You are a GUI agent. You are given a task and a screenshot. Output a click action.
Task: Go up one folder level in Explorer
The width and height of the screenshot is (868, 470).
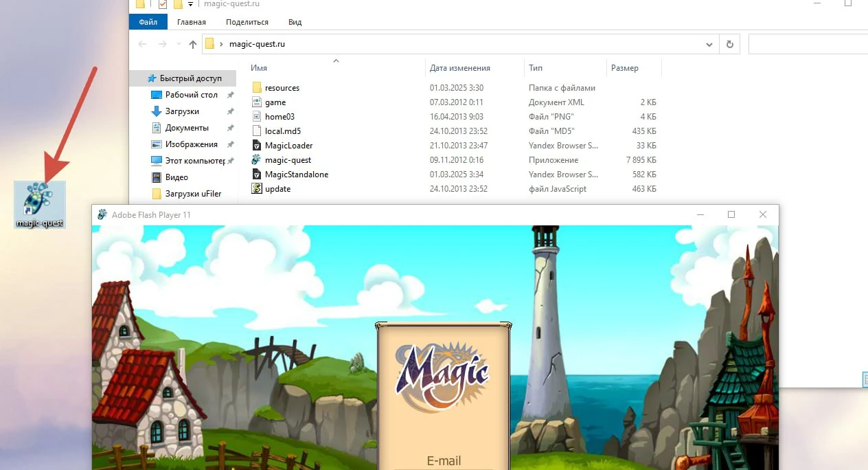pos(192,44)
